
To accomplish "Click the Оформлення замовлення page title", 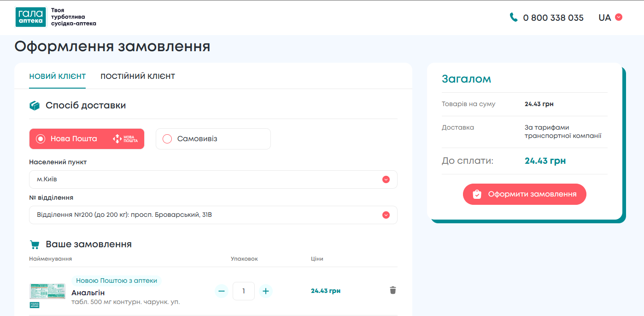I will click(112, 47).
